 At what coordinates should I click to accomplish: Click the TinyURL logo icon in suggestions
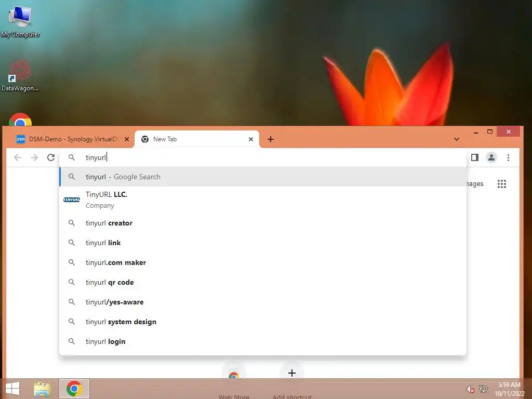pyautogui.click(x=72, y=200)
